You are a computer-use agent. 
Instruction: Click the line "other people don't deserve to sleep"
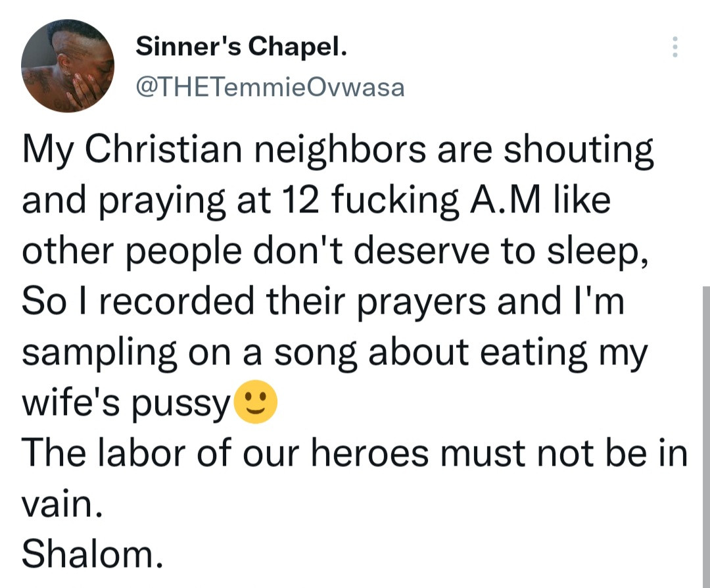tap(335, 252)
